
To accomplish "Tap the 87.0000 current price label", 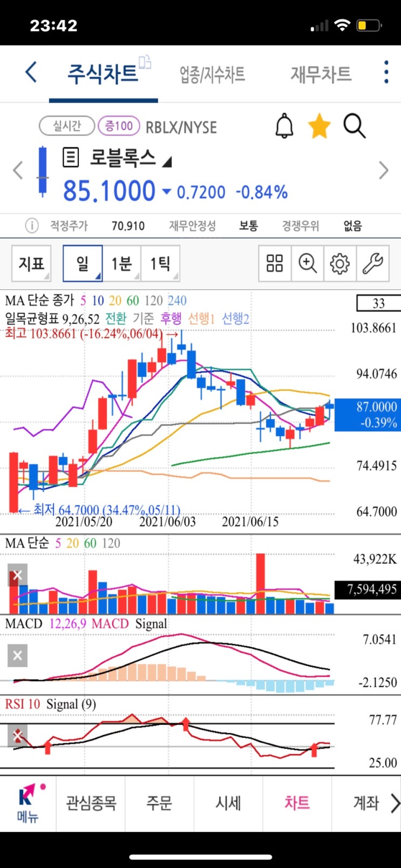I will point(368,415).
